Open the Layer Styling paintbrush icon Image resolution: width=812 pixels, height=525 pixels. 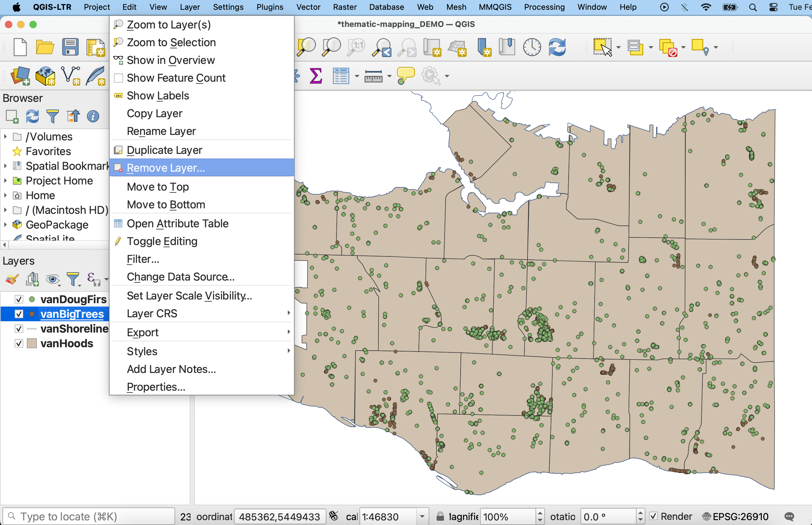coord(12,280)
